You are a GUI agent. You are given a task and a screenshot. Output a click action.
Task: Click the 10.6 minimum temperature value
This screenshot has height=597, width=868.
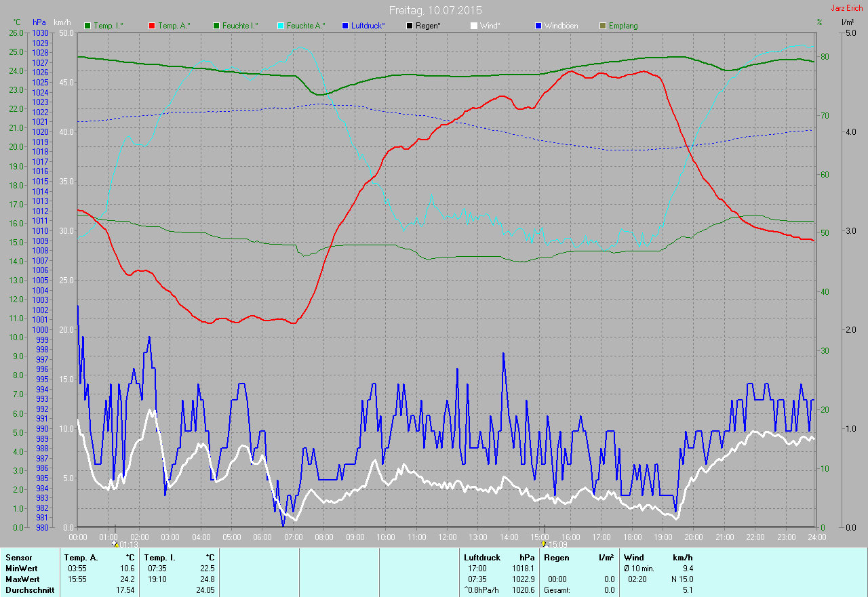point(127,569)
